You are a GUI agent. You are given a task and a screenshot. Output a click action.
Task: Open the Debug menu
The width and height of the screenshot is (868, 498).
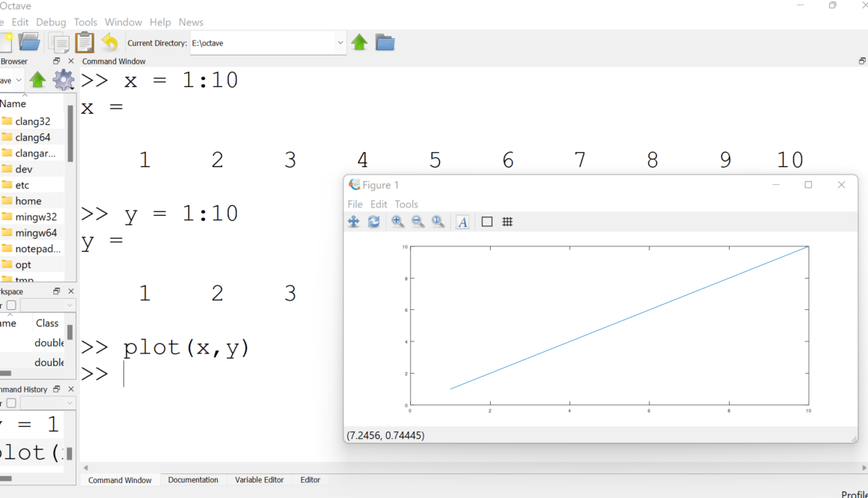pyautogui.click(x=51, y=22)
